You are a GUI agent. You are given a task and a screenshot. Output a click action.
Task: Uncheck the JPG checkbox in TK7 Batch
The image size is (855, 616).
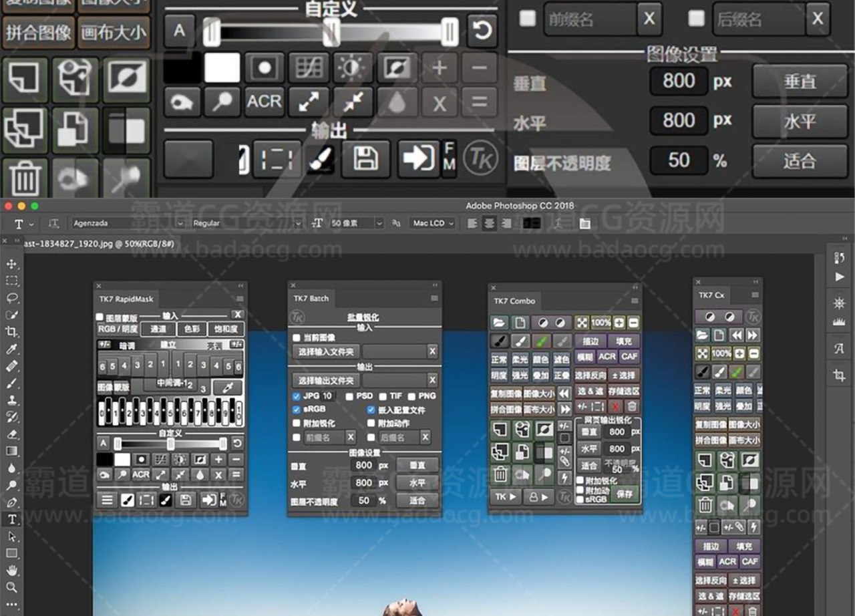(x=297, y=396)
